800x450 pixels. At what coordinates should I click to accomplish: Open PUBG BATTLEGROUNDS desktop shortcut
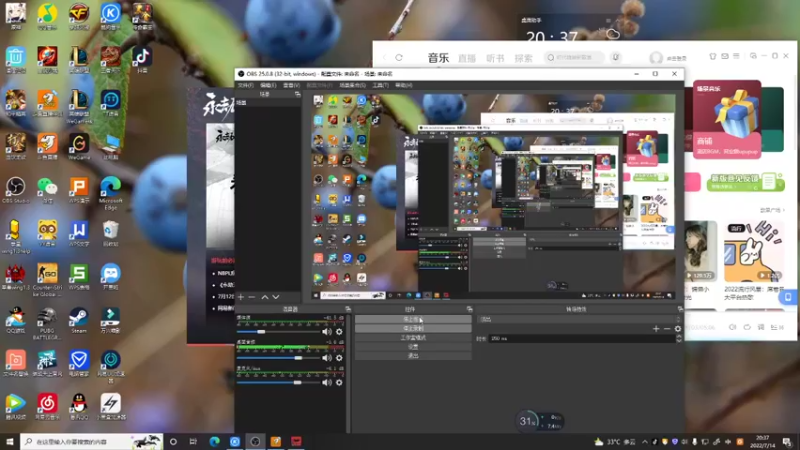pyautogui.click(x=47, y=323)
